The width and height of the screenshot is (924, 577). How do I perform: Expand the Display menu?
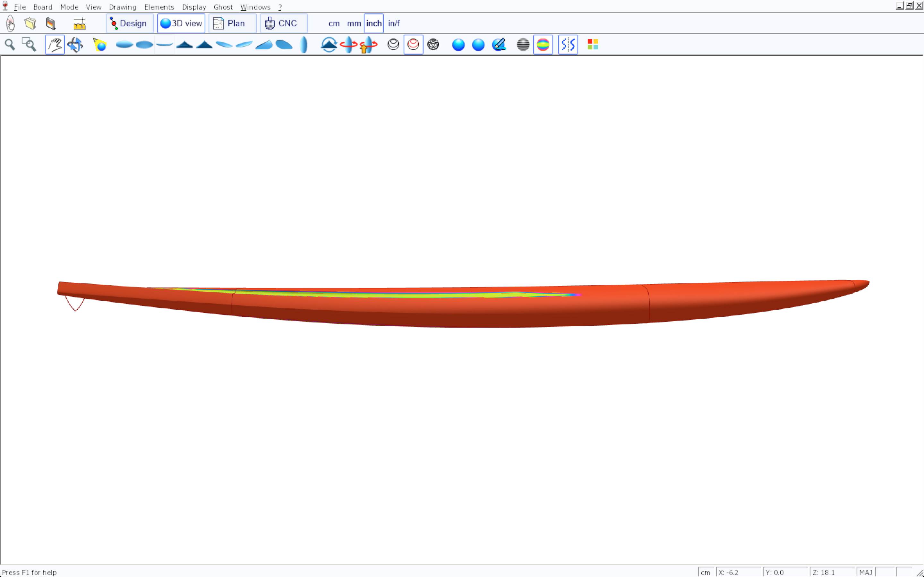point(193,7)
